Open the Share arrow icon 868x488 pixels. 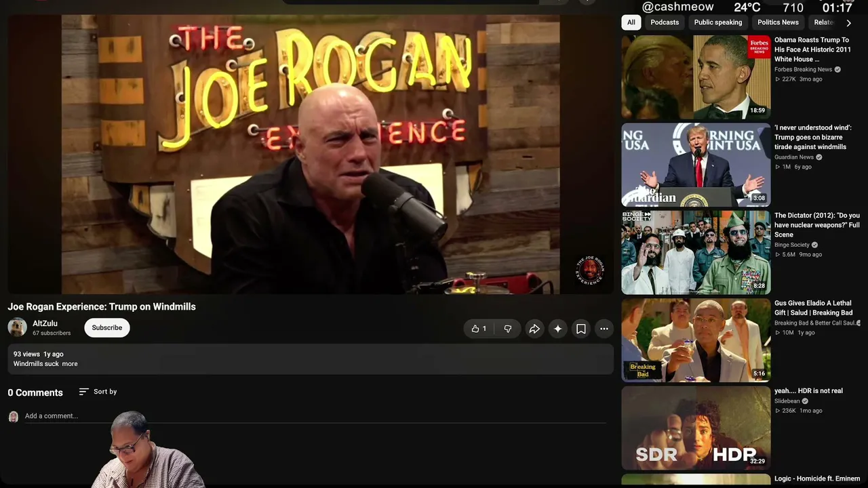coord(534,329)
